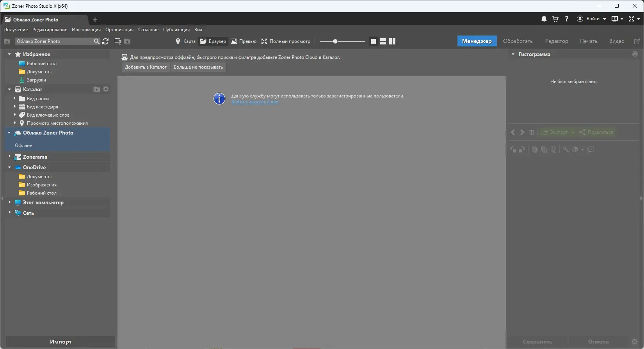The image size is (644, 349).
Task: Click the share icon labeled Поделиться
Action: (x=596, y=133)
